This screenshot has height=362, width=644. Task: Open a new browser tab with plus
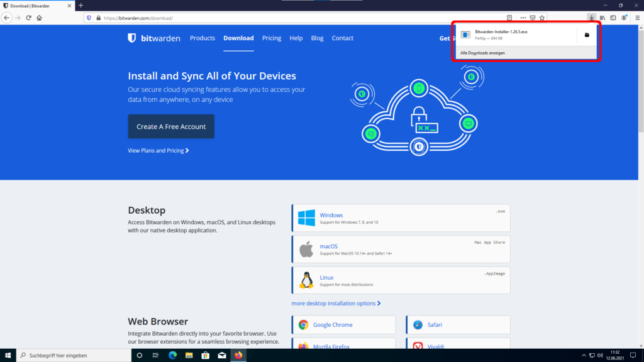point(81,6)
